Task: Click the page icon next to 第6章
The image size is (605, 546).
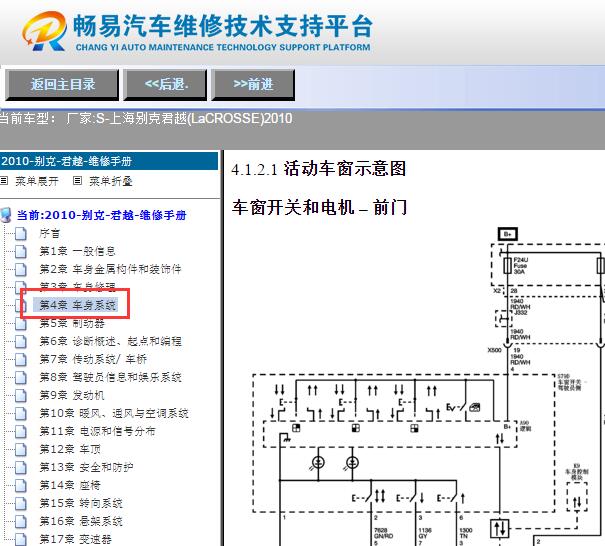Action: coord(21,341)
